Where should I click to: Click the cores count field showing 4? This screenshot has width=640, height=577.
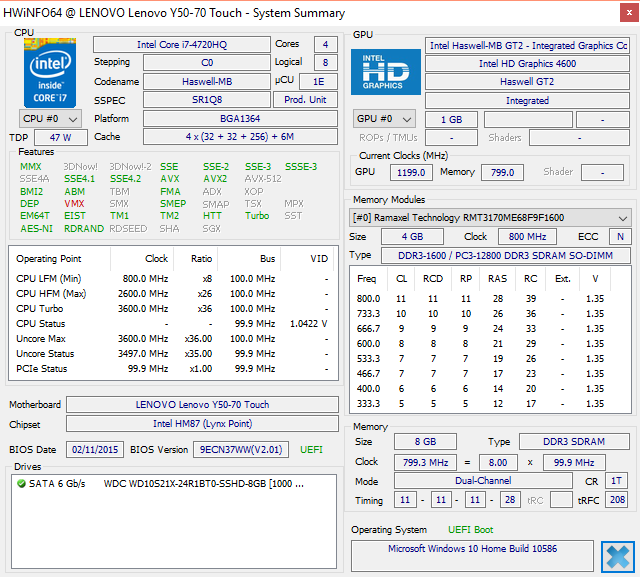(x=326, y=44)
